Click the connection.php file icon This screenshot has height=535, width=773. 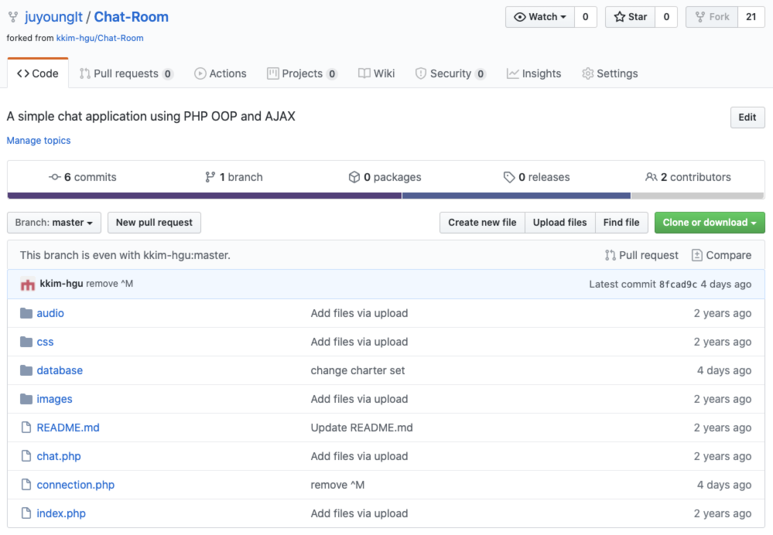pyautogui.click(x=26, y=485)
